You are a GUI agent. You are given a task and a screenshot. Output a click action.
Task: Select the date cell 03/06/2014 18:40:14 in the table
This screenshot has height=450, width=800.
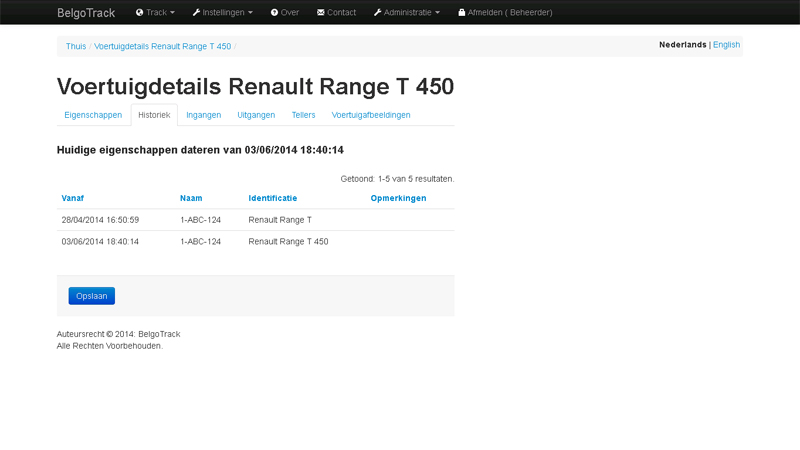[x=100, y=241]
